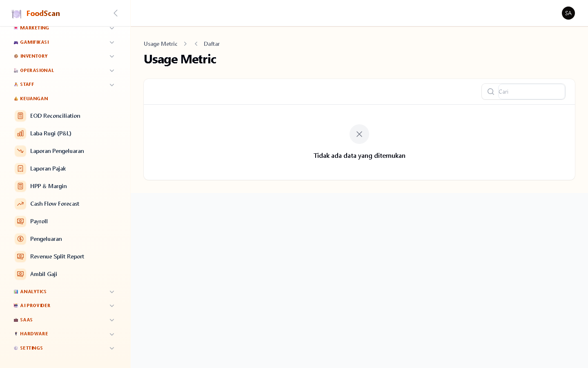The image size is (588, 368).
Task: Open the SA user avatar menu
Action: [x=568, y=13]
